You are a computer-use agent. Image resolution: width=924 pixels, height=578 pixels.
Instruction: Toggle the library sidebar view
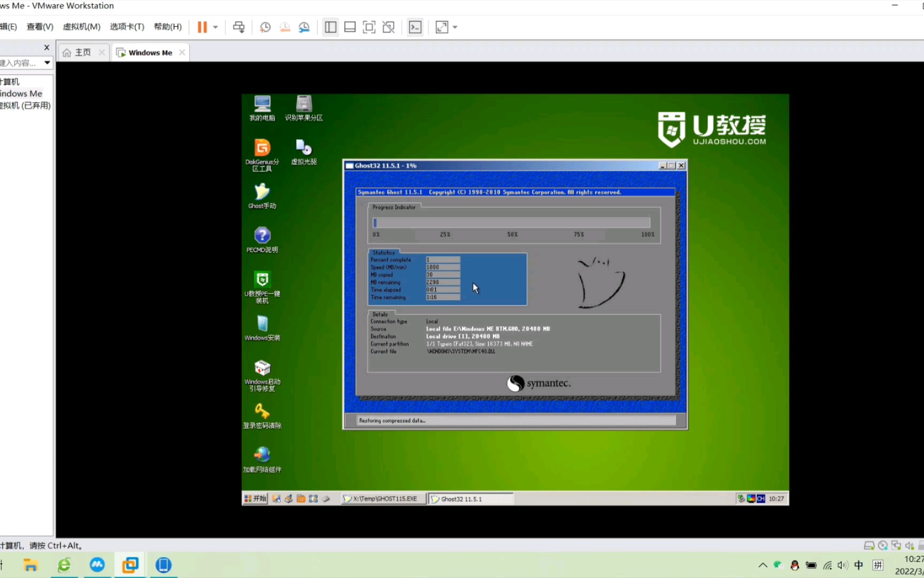pos(330,27)
